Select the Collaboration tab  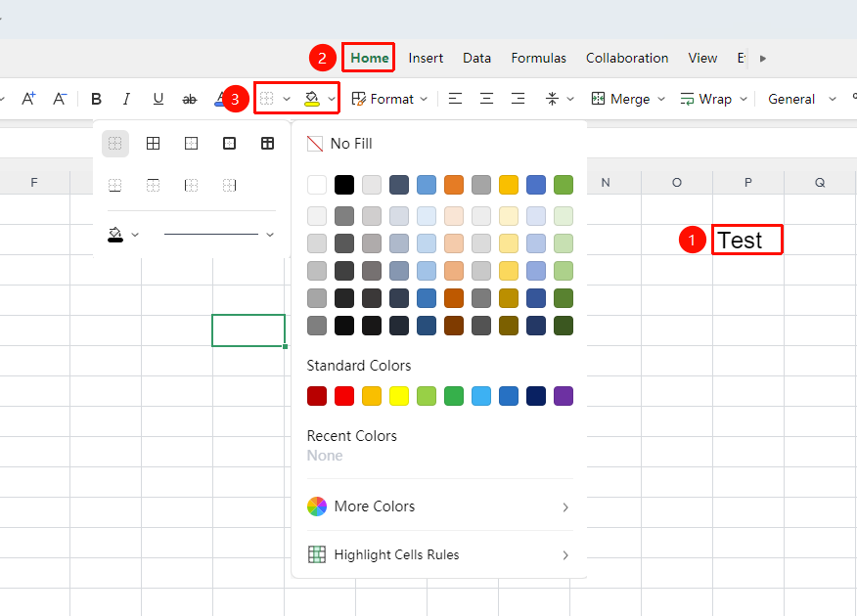[627, 58]
